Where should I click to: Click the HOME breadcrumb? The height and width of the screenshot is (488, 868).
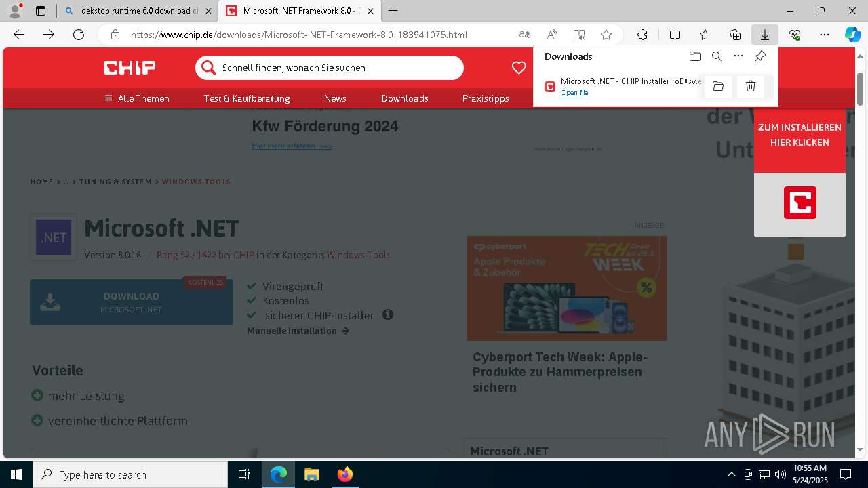tap(41, 182)
